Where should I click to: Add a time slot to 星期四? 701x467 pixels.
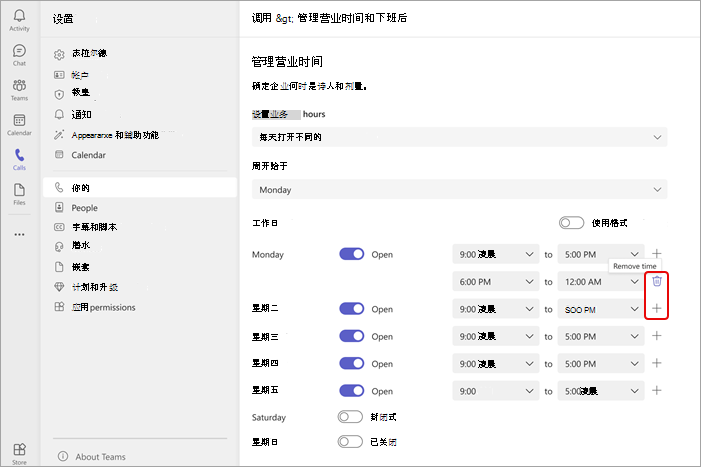point(657,363)
